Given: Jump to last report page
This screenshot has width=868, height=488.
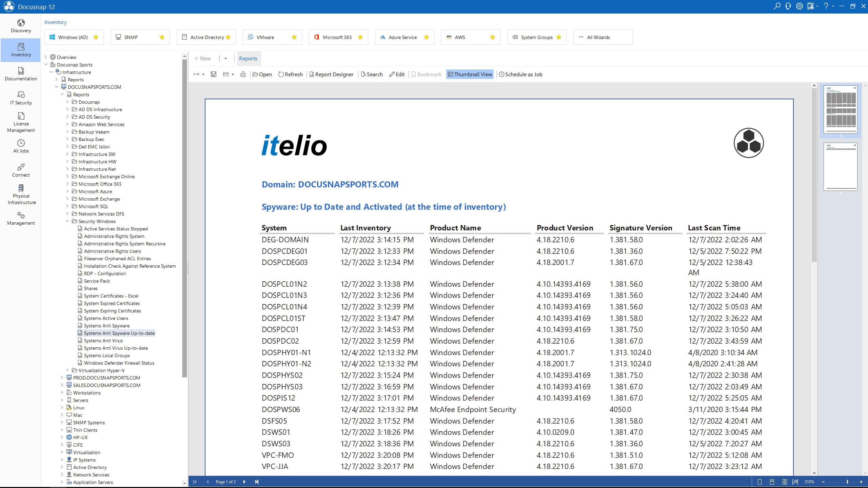Looking at the screenshot, I should [x=257, y=482].
